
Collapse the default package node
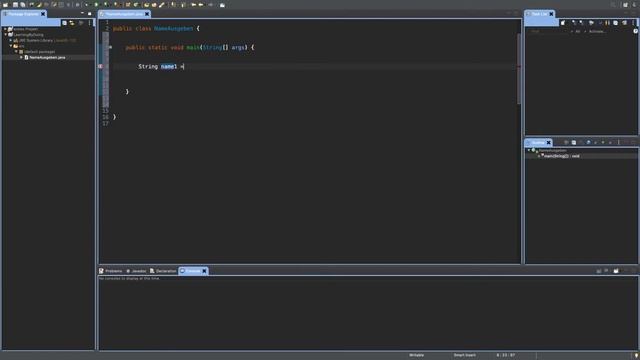point(16,52)
